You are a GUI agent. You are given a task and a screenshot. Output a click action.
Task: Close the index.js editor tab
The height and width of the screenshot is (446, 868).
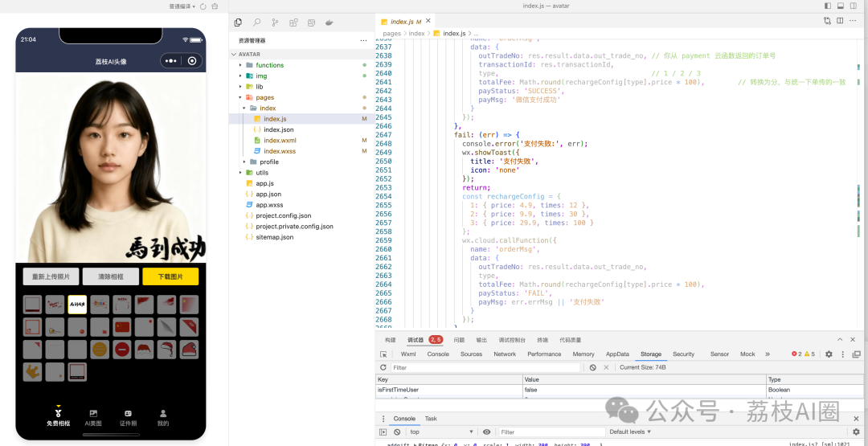pyautogui.click(x=429, y=22)
